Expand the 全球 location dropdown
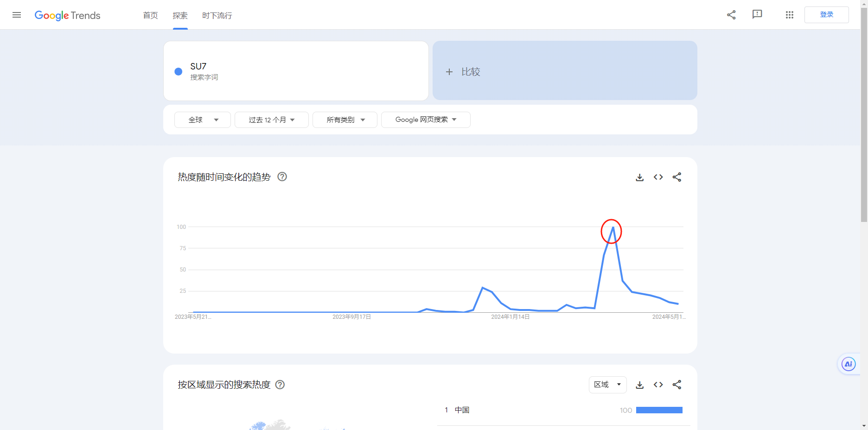This screenshot has height=430, width=868. click(x=203, y=120)
